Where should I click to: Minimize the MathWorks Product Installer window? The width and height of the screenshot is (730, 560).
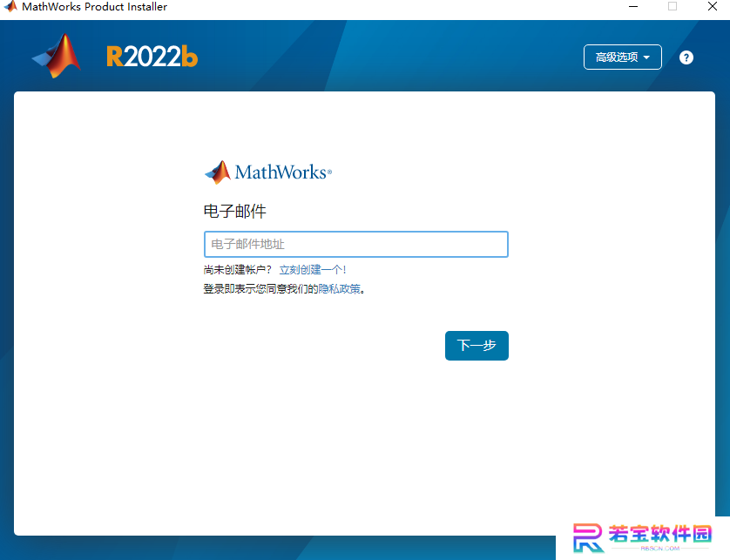(x=633, y=6)
